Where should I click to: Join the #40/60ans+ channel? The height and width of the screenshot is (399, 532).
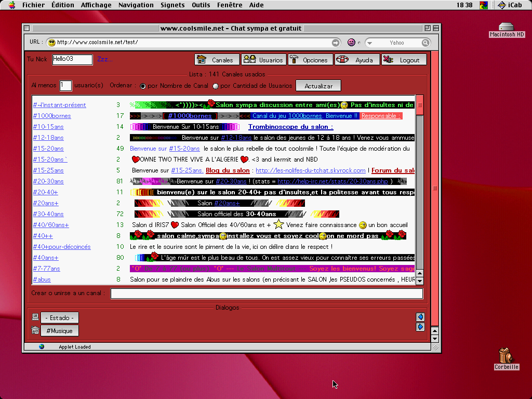point(51,224)
